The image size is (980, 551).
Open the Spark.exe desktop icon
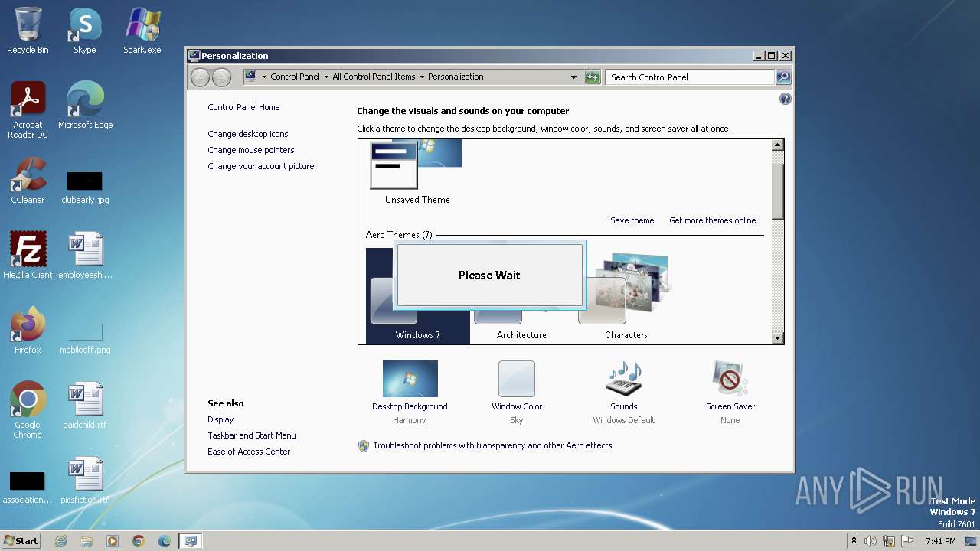tap(142, 31)
